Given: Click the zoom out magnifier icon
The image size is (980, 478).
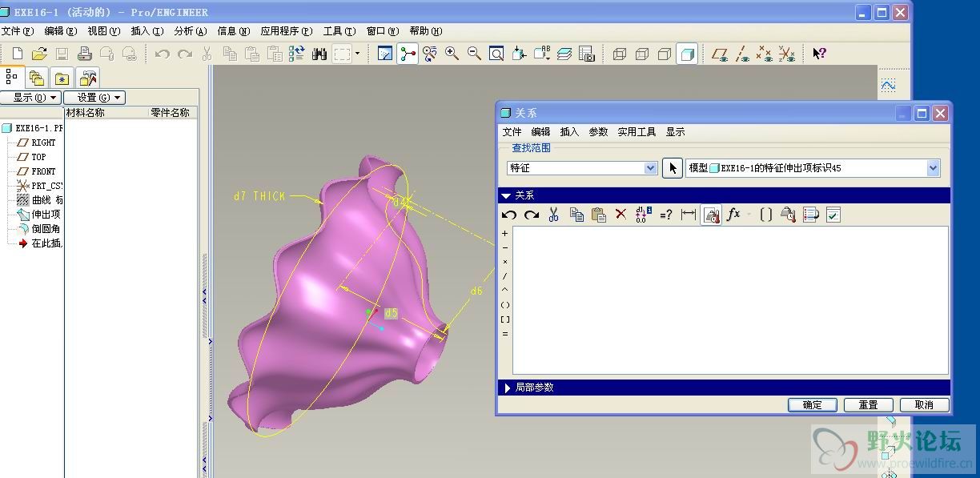Looking at the screenshot, I should tap(474, 54).
